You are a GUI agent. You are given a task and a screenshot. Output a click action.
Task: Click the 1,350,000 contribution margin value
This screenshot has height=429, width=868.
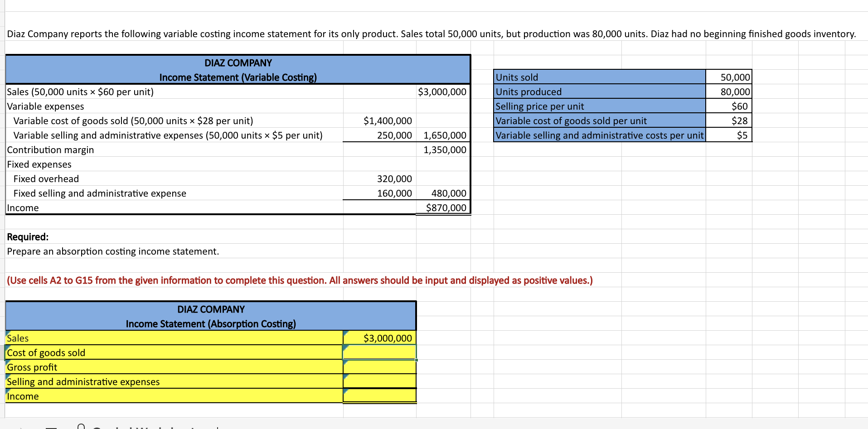[444, 150]
